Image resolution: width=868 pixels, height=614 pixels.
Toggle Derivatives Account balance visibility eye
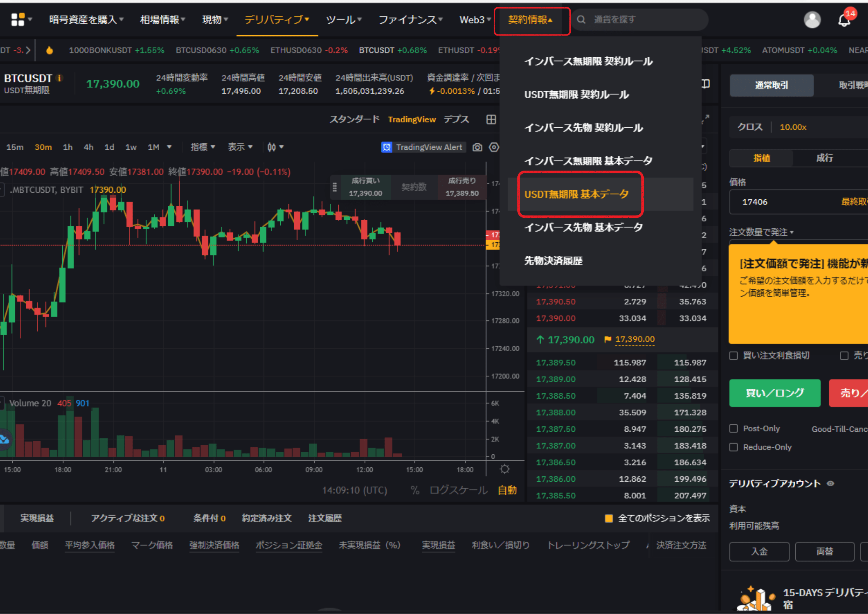point(830,484)
